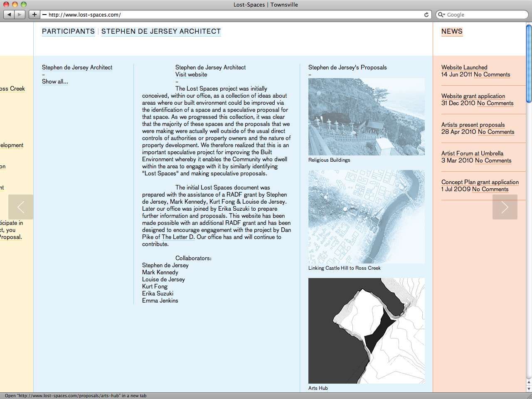Click the 14 Jun 2011 date text
The image size is (532, 399).
[457, 74]
